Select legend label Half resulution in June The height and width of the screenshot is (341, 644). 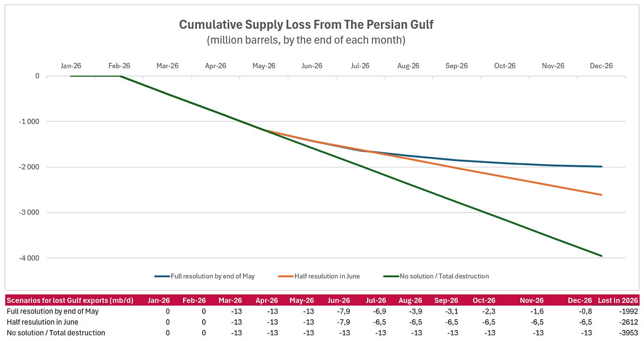pos(327,276)
